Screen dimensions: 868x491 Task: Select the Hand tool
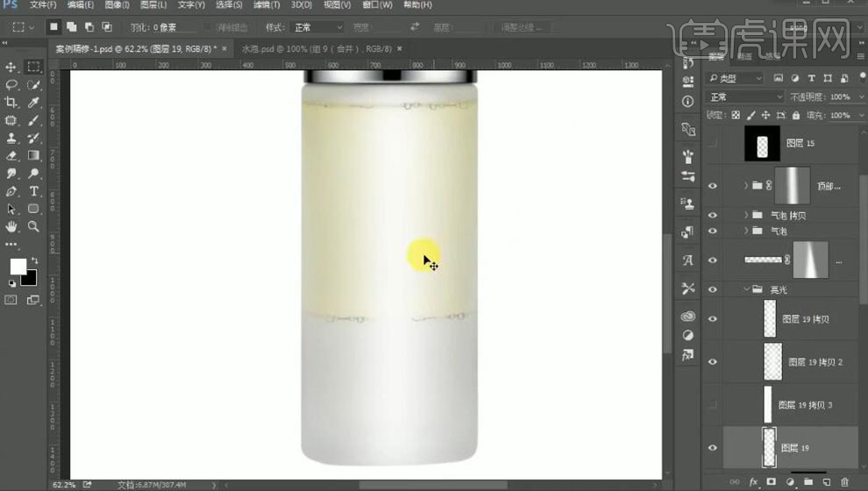[11, 226]
